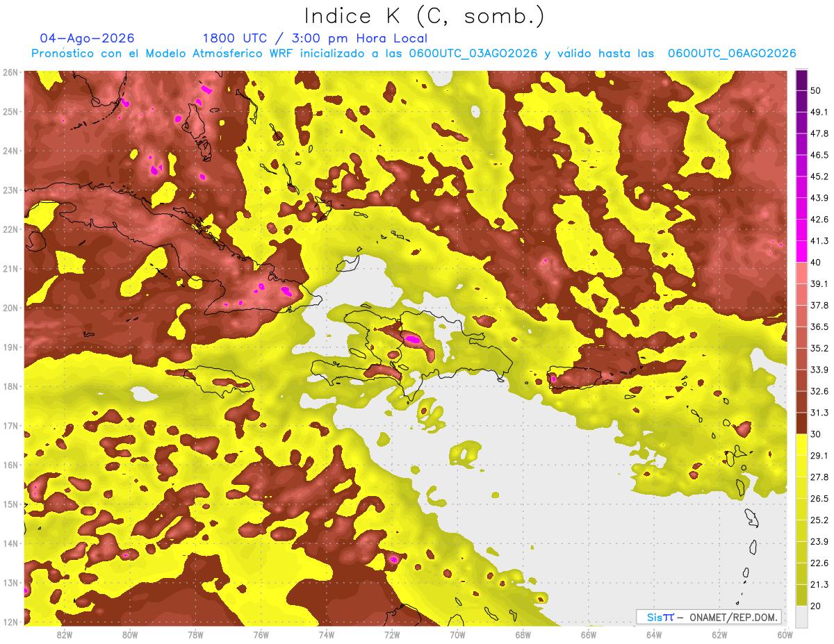
Task: Click the colorbar value '35.2'
Action: pyautogui.click(x=819, y=348)
